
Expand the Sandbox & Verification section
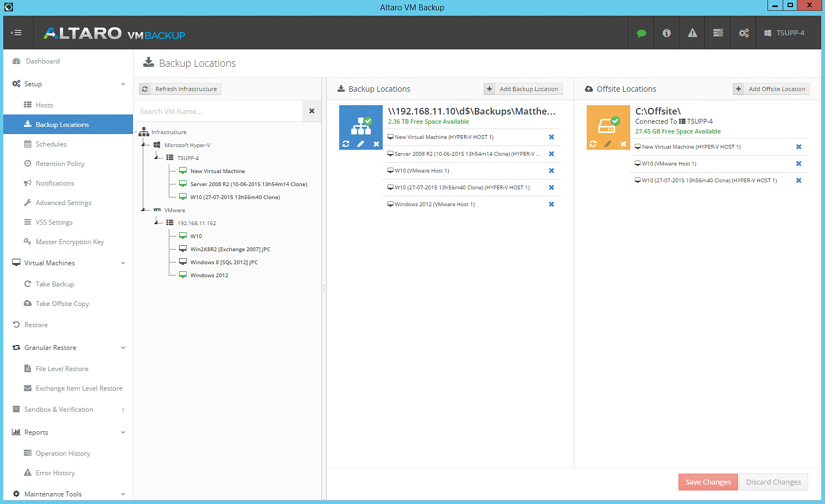click(123, 409)
